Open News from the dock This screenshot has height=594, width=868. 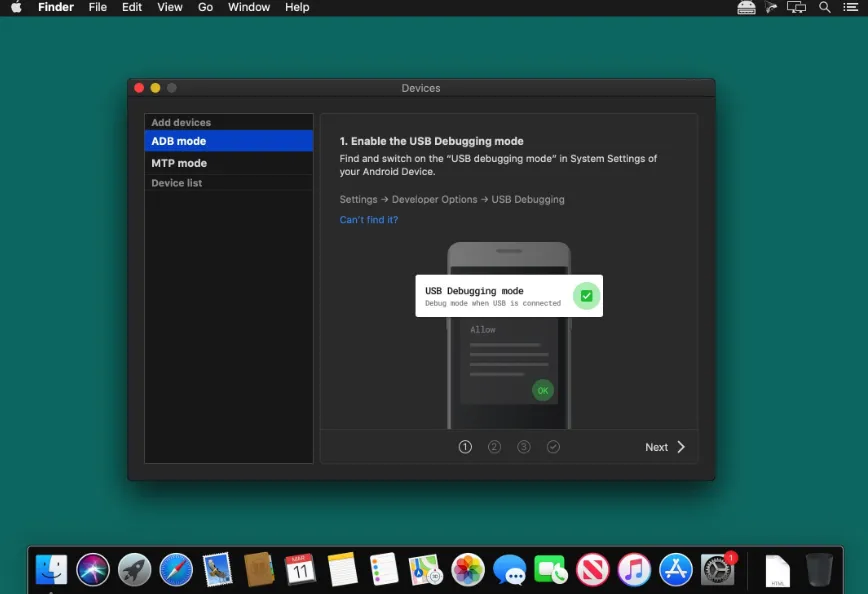[592, 569]
